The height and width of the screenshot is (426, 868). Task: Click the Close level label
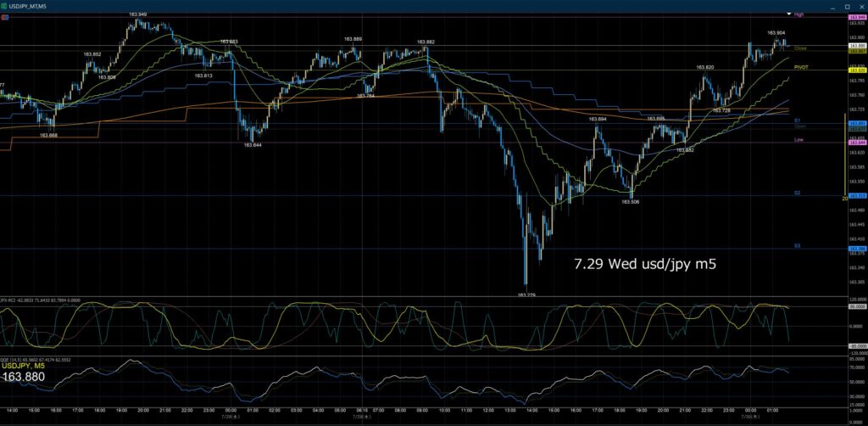800,48
